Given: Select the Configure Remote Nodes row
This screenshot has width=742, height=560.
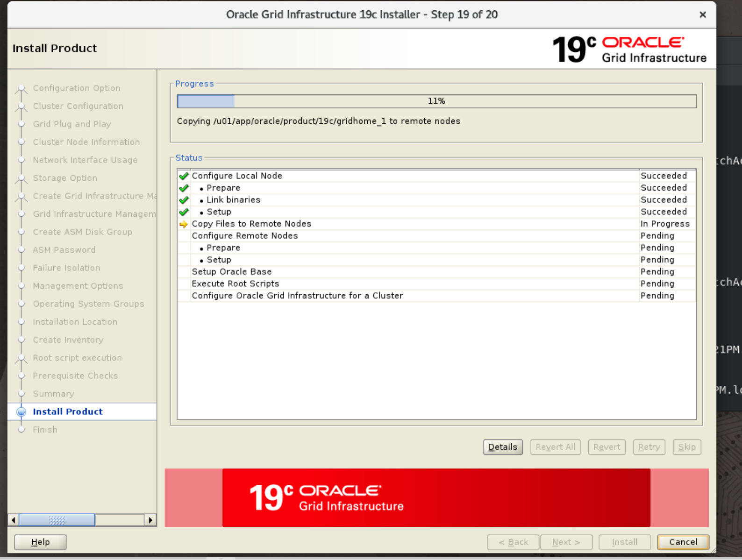Looking at the screenshot, I should pyautogui.click(x=436, y=236).
